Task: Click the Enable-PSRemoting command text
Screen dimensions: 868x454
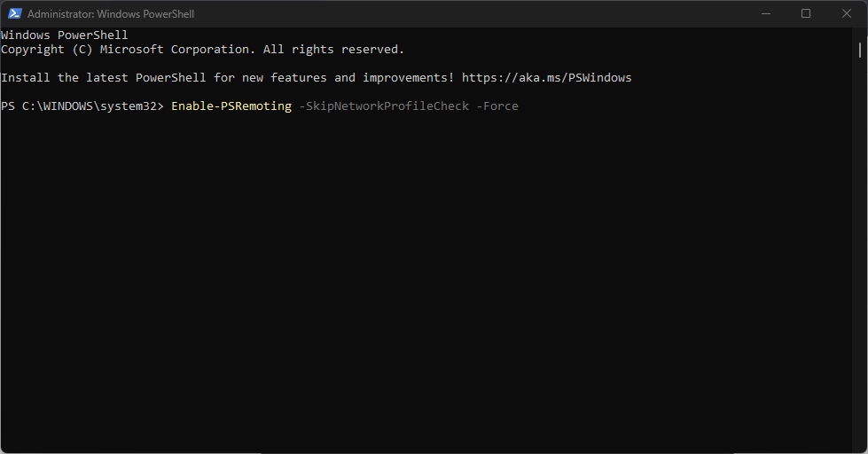Action: pos(231,106)
